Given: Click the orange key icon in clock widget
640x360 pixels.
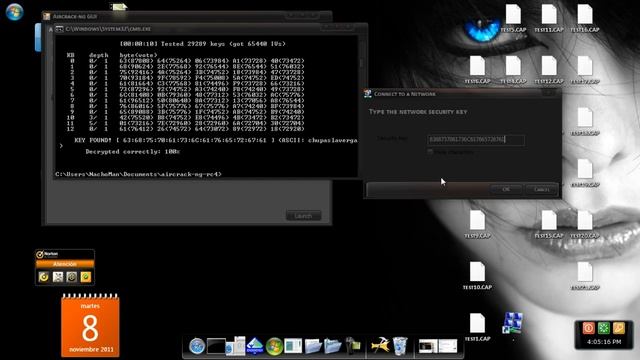Looking at the screenshot, I should pos(619,328).
